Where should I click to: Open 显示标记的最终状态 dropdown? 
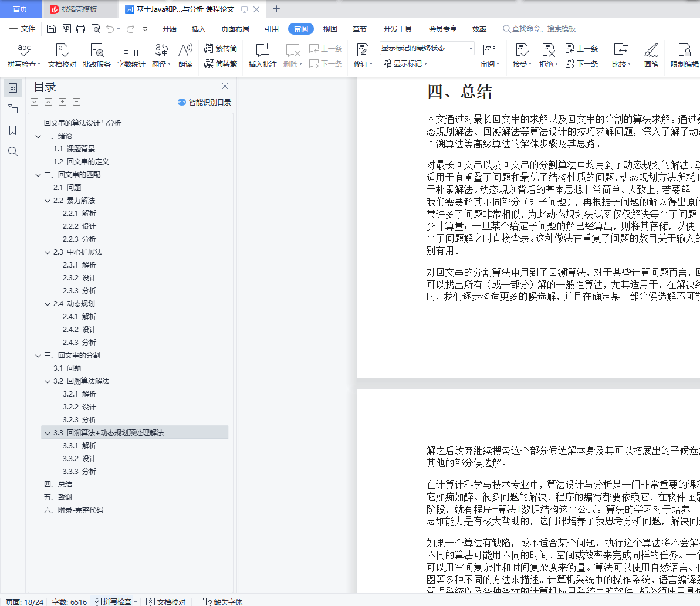pos(427,48)
